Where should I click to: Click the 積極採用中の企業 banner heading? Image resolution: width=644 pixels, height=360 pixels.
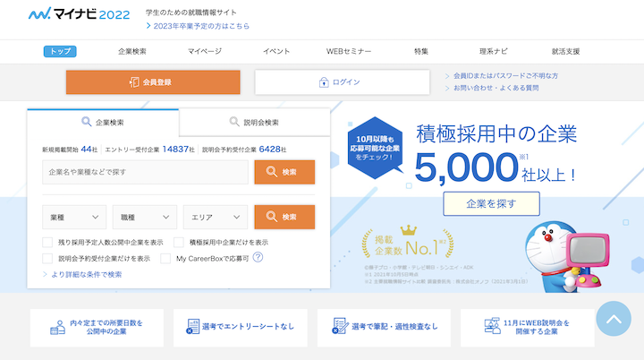[x=496, y=134]
